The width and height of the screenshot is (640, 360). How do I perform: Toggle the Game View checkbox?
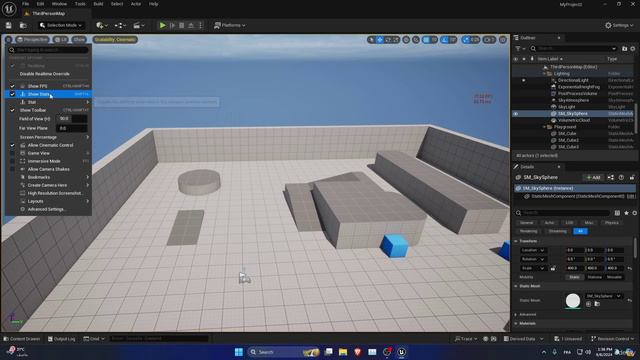pos(12,153)
